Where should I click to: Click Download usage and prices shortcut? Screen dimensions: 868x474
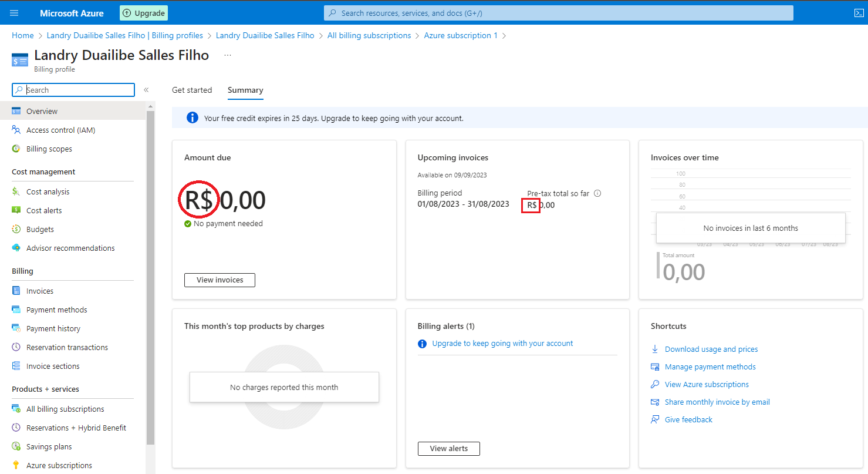click(711, 349)
